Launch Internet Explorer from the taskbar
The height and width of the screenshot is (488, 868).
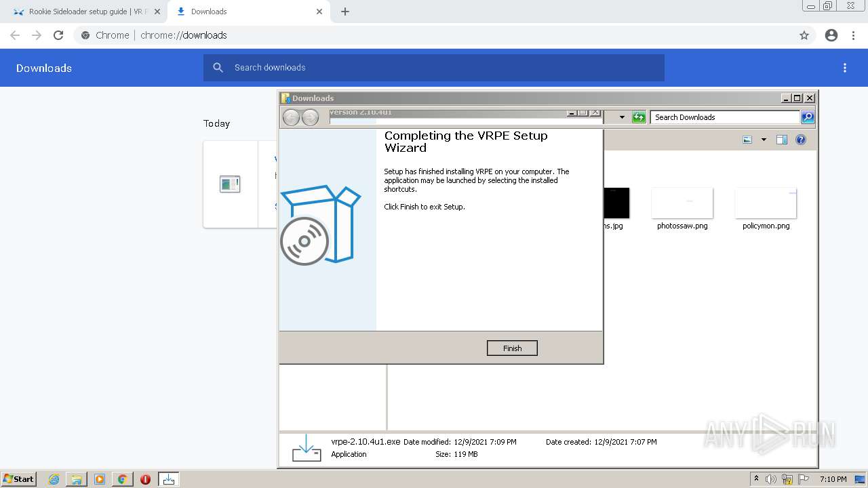pos(54,479)
